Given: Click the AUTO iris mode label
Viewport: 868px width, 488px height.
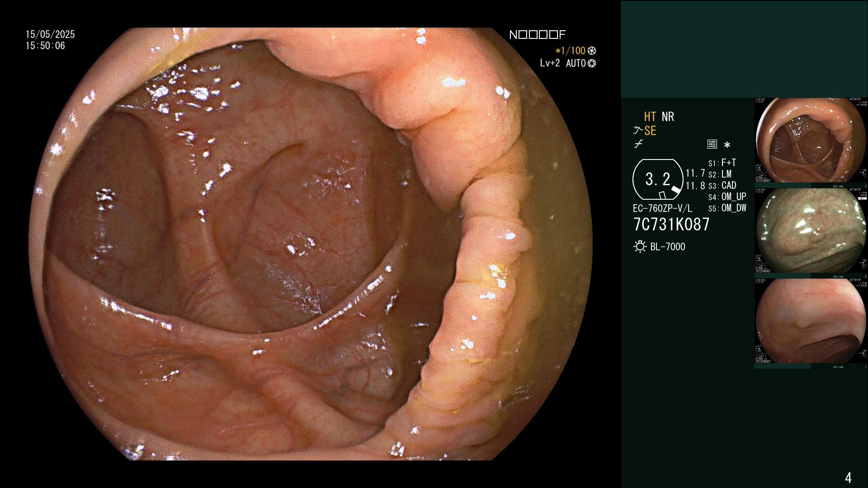Looking at the screenshot, I should [576, 63].
